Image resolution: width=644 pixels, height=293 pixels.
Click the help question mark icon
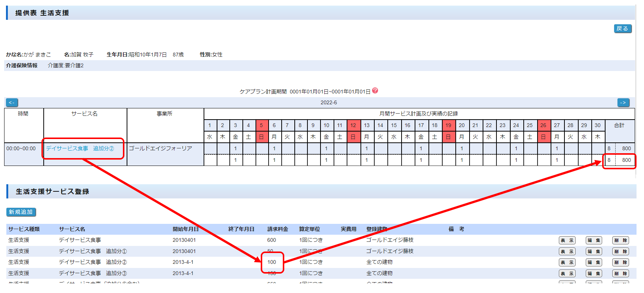pyautogui.click(x=375, y=90)
